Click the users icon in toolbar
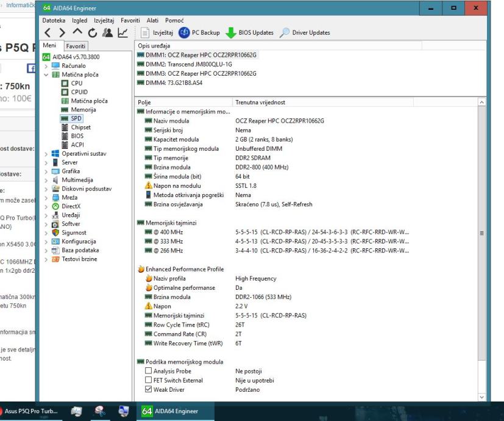 108,32
